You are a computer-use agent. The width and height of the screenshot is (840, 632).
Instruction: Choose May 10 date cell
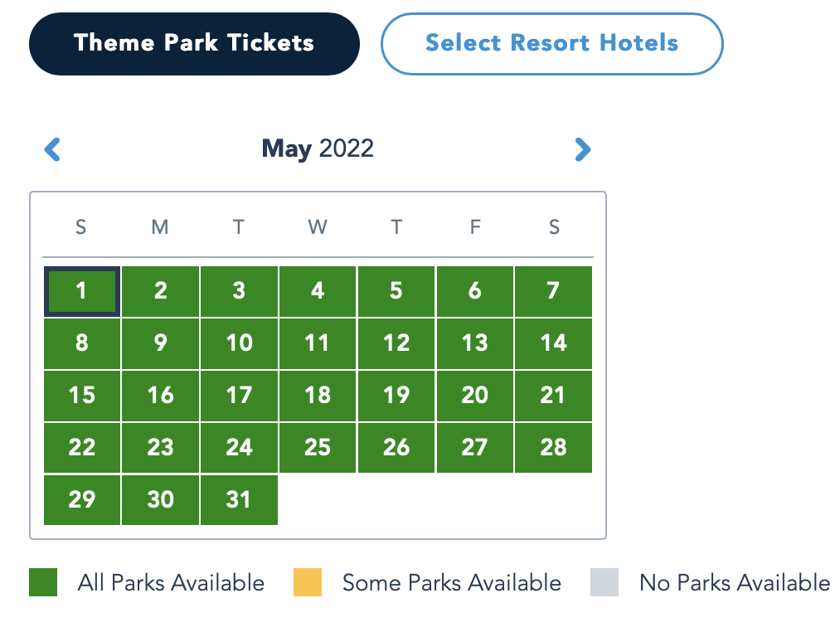pyautogui.click(x=239, y=343)
